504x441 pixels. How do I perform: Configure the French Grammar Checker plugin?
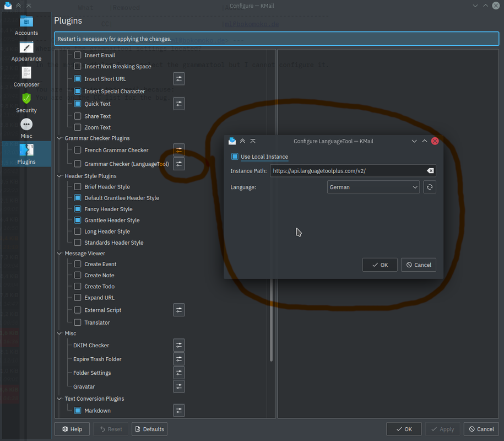point(178,150)
